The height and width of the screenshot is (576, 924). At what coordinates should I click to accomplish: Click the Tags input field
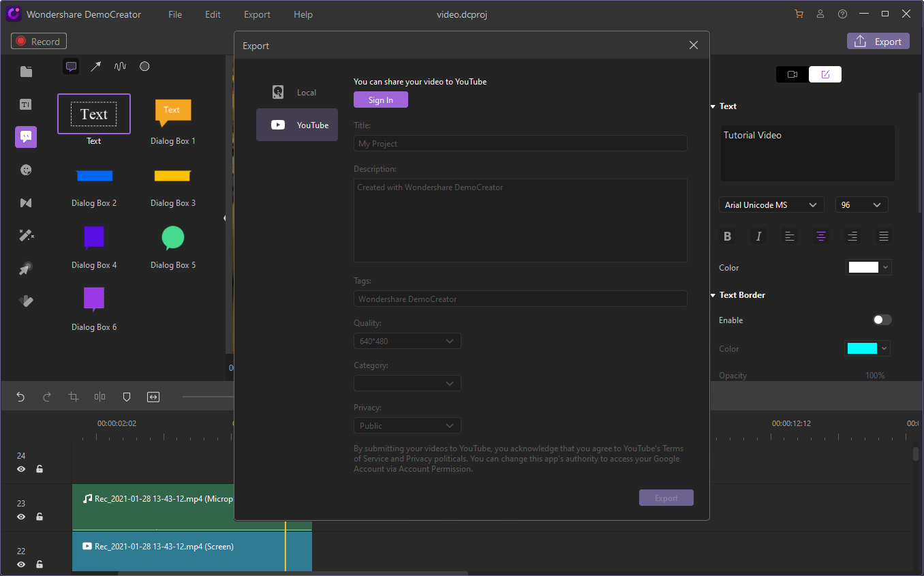tap(521, 299)
